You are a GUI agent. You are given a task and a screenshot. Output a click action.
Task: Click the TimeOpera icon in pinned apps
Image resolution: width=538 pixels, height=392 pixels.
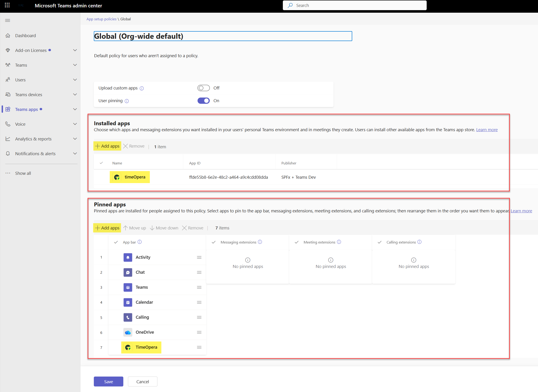coord(128,347)
